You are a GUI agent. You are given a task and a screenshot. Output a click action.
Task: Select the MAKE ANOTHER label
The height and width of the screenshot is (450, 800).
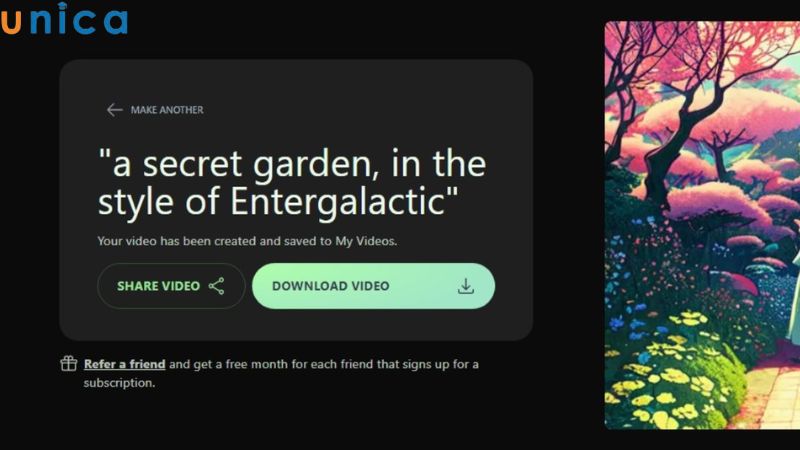[167, 110]
